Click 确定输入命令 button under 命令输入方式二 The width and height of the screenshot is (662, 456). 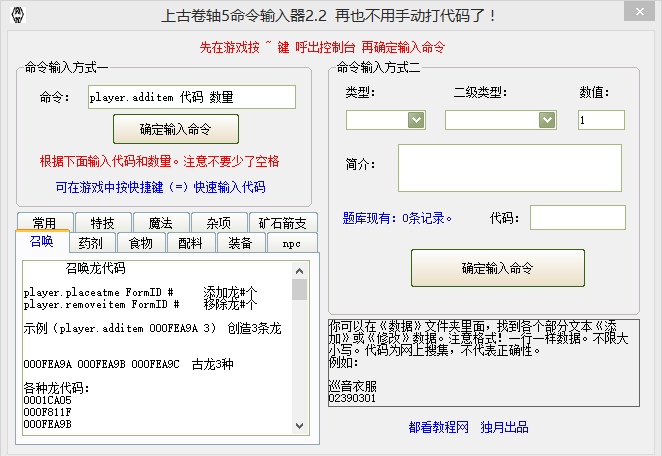pos(498,268)
